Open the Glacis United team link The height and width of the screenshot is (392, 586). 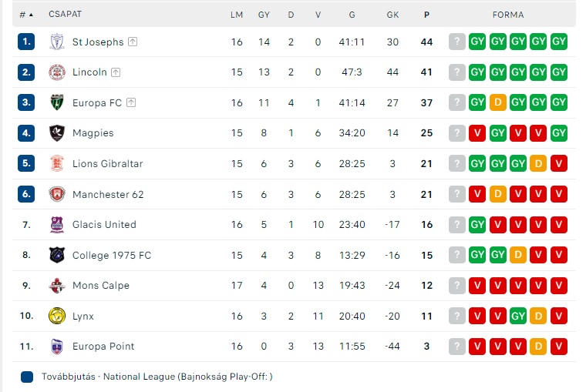click(104, 225)
